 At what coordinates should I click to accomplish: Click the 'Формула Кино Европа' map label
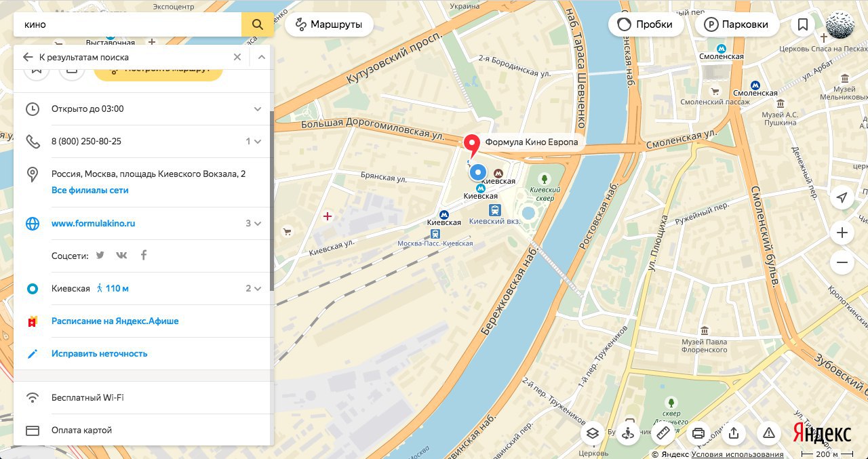click(532, 142)
